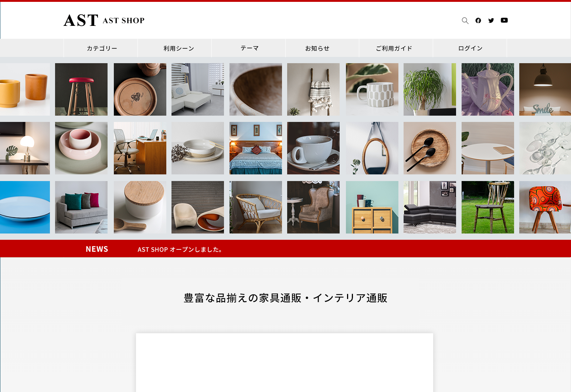Open the Twitter icon link
571x392 pixels.
coord(491,21)
